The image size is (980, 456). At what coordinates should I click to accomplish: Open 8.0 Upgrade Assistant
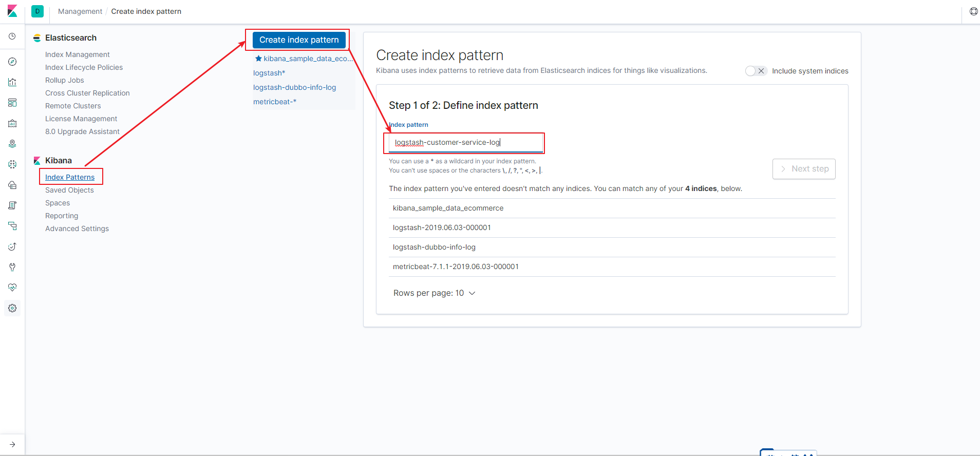[x=82, y=131]
